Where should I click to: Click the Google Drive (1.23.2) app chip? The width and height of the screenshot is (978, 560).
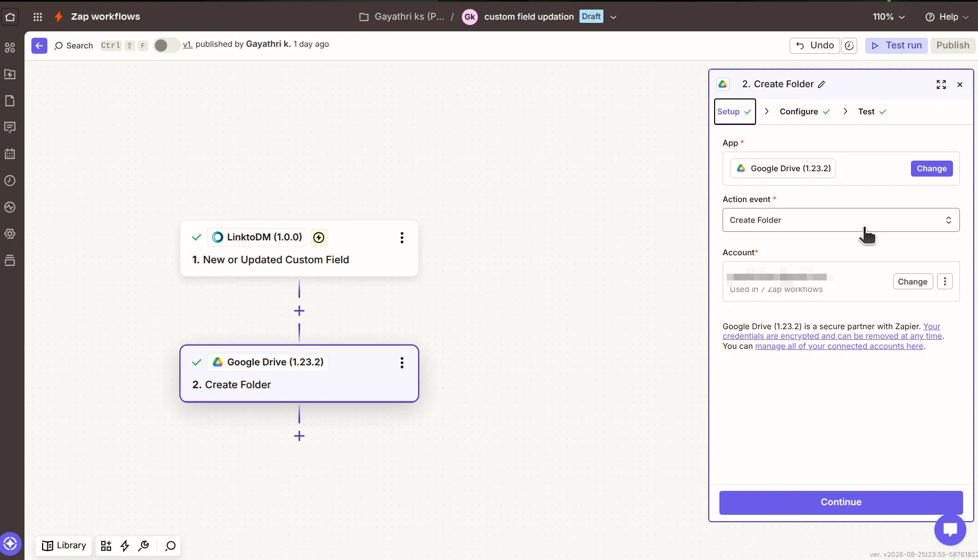(x=783, y=169)
